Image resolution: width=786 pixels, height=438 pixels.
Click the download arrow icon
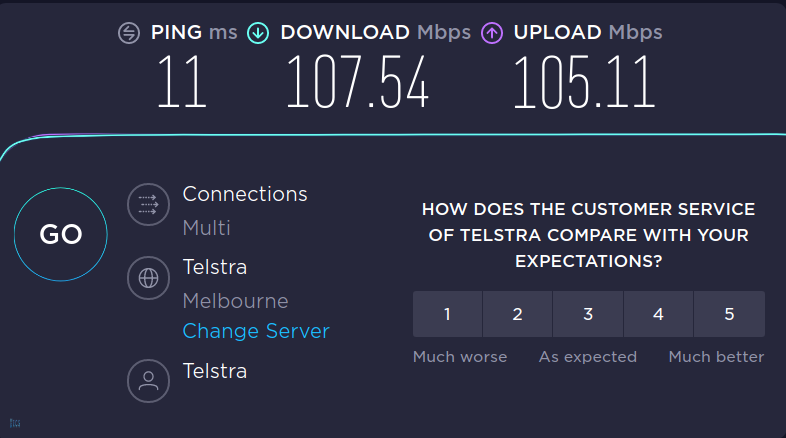pyautogui.click(x=258, y=34)
